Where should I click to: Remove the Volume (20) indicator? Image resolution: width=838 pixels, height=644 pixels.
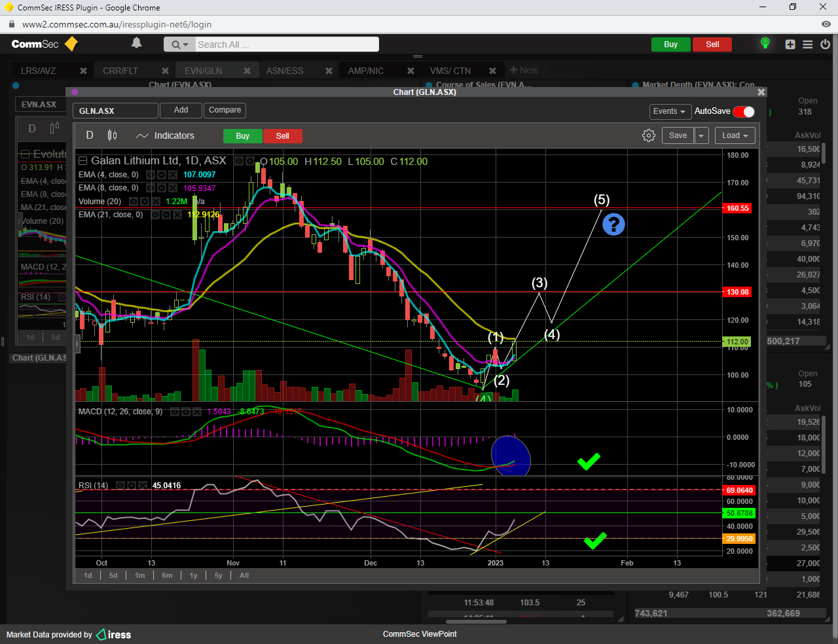pyautogui.click(x=156, y=202)
